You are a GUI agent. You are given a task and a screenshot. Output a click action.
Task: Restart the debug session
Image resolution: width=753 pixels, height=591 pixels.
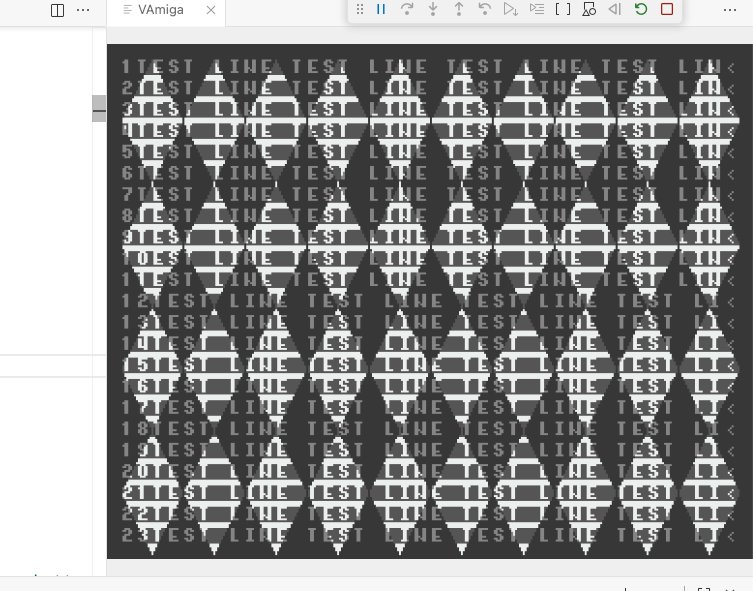(641, 9)
